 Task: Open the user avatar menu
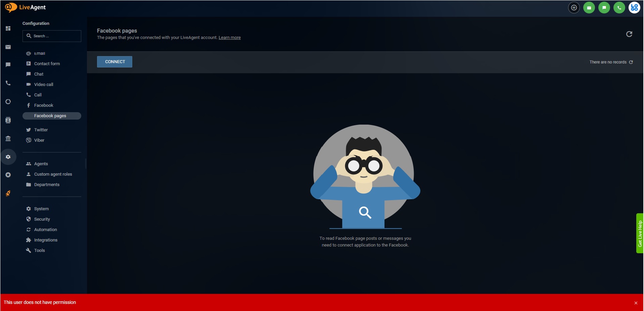pyautogui.click(x=634, y=8)
